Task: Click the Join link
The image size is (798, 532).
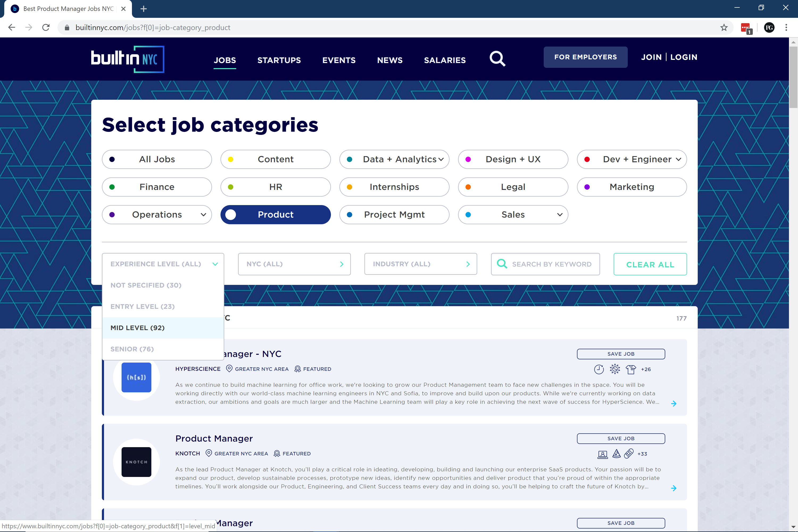Action: [651, 57]
